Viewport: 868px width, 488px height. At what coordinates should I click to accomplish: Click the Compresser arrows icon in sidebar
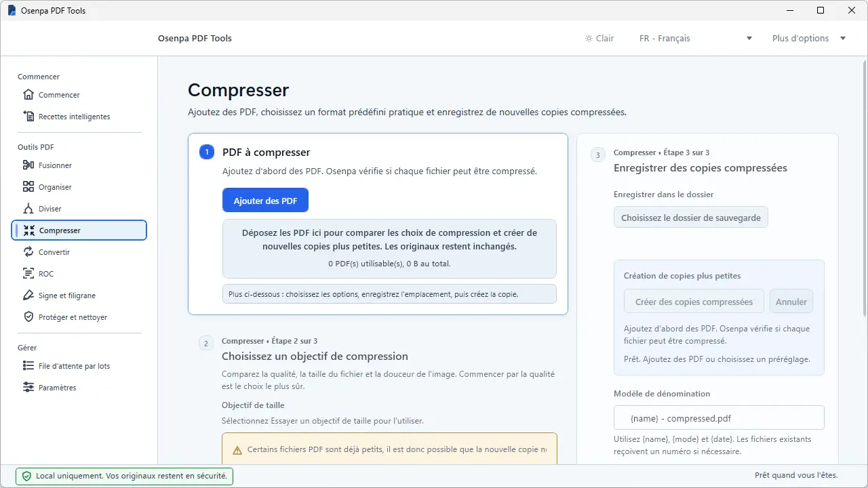(29, 230)
